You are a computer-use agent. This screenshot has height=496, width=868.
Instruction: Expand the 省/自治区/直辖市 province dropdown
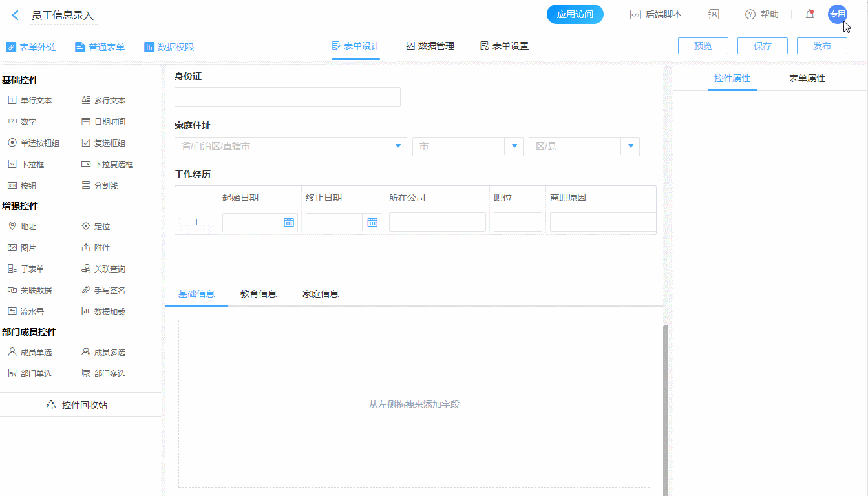click(x=398, y=147)
